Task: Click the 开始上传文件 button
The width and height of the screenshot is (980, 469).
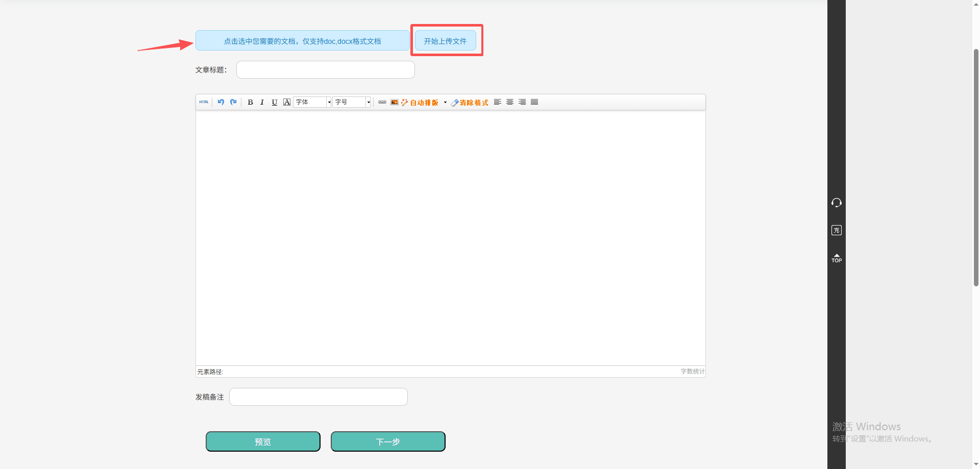Action: pyautogui.click(x=445, y=41)
